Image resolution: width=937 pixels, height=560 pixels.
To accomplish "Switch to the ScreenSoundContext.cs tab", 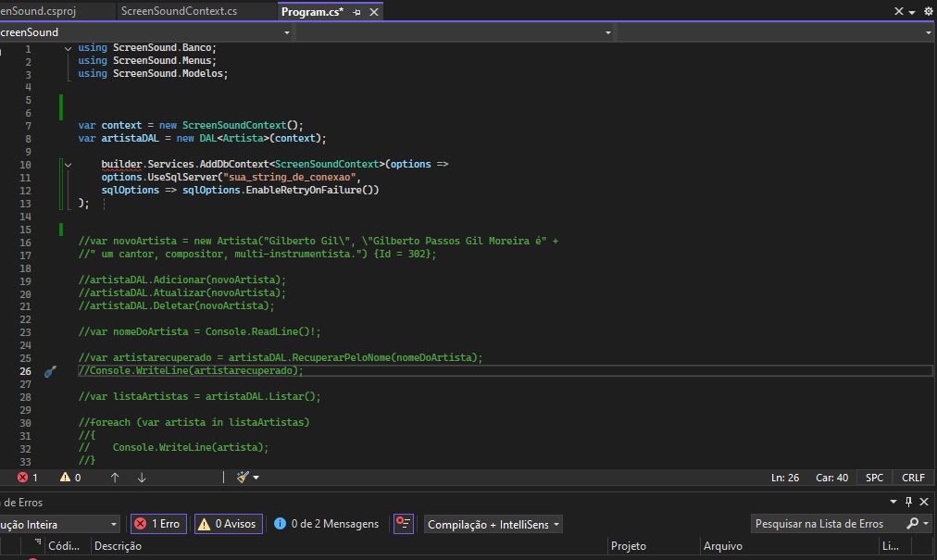I will tap(179, 11).
